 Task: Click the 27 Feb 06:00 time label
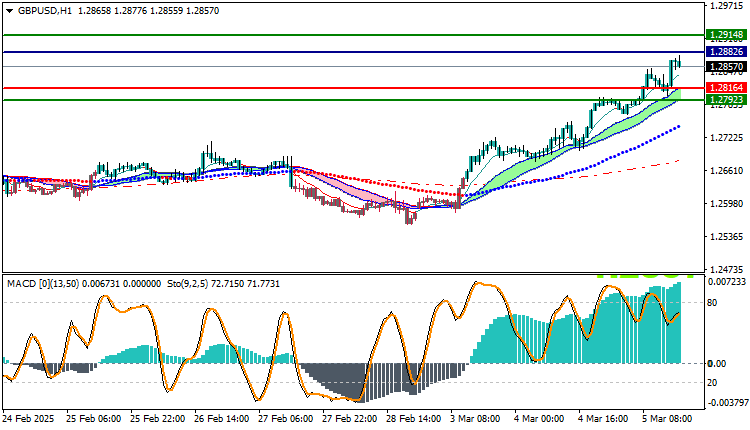coord(286,419)
